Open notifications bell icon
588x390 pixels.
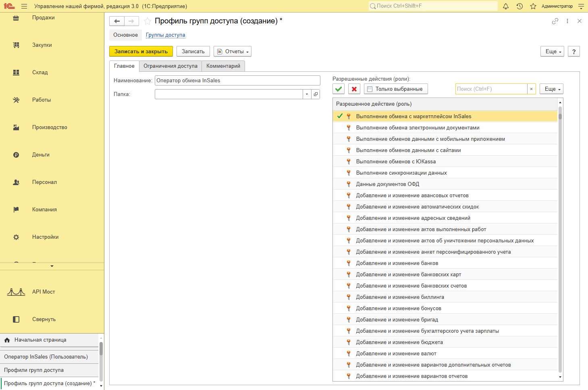506,6
